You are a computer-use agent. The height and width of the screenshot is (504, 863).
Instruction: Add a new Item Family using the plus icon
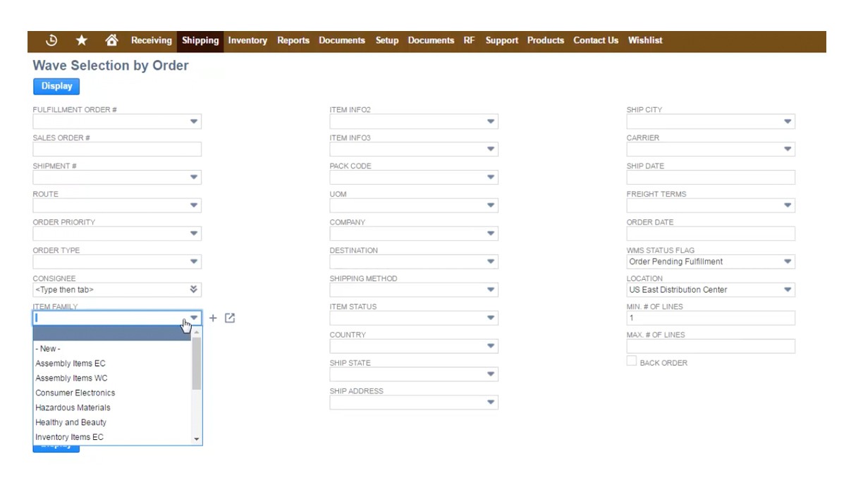point(213,318)
